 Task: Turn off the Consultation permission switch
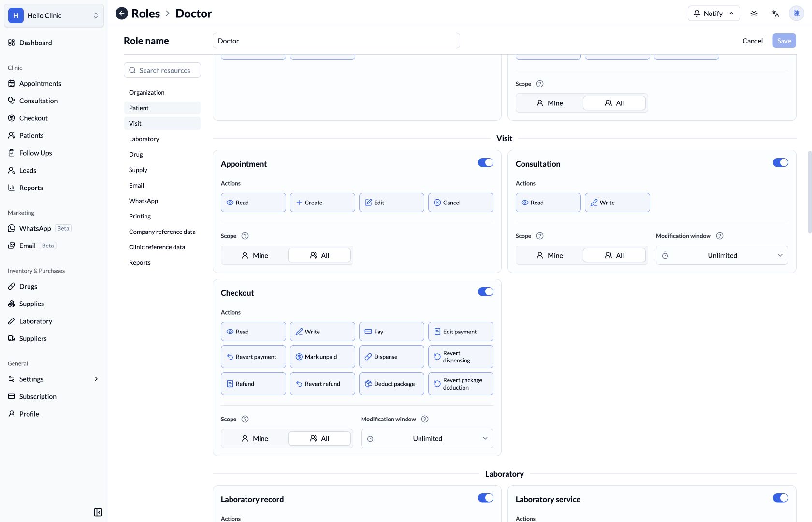(x=781, y=162)
